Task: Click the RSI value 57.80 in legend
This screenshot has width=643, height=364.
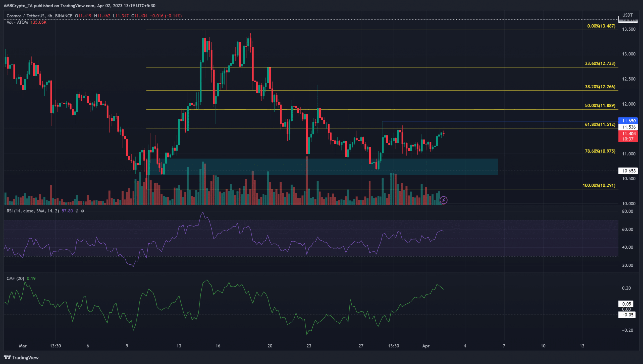Action: point(67,211)
